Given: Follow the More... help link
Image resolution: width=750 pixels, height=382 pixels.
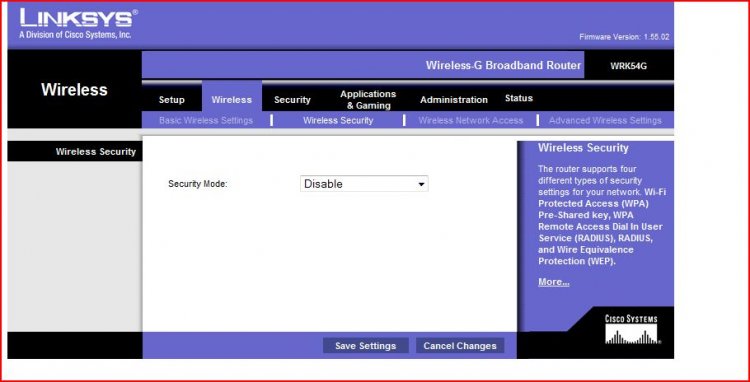Looking at the screenshot, I should 553,282.
